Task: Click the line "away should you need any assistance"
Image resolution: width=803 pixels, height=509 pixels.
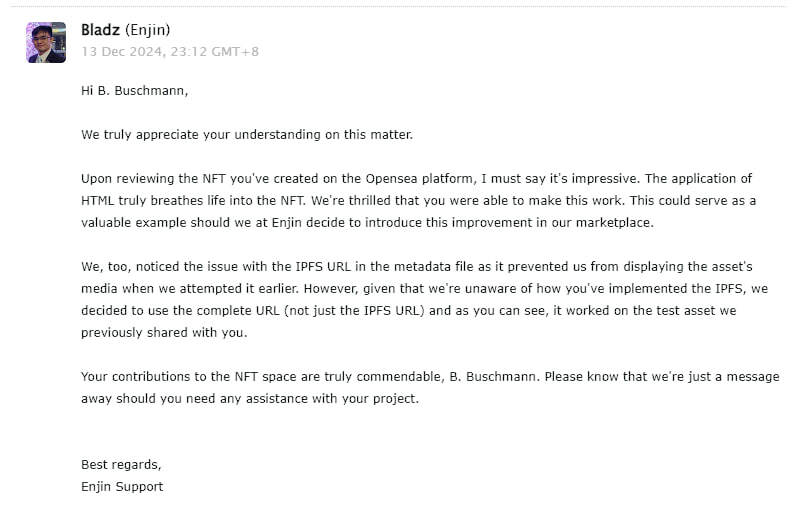Action: pos(249,398)
